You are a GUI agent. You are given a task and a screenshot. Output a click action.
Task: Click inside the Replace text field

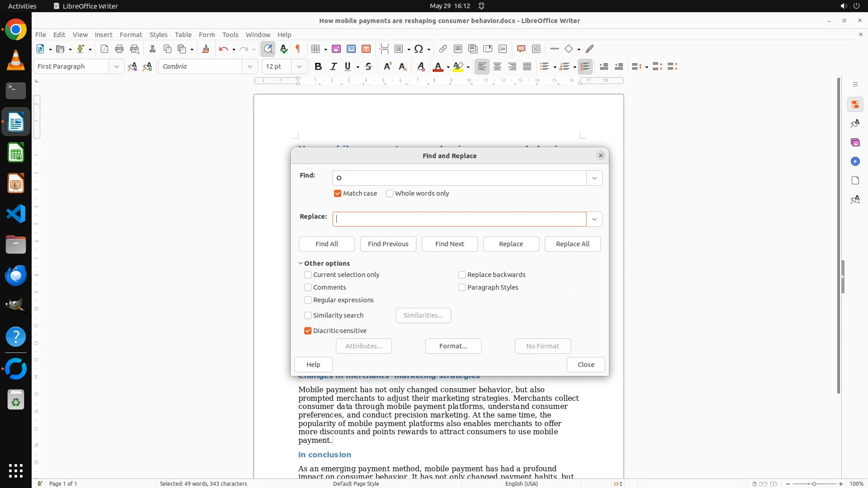459,219
